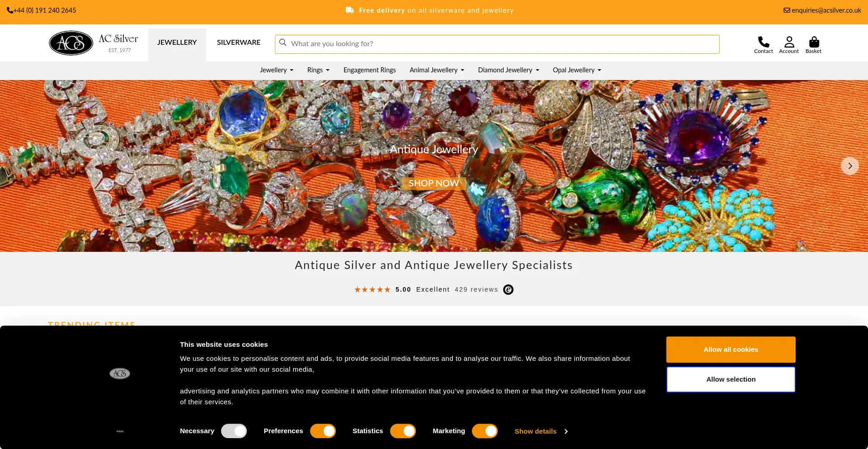Screen dimensions: 868x449
Task: Expand the Rings dropdown menu
Action: point(318,70)
